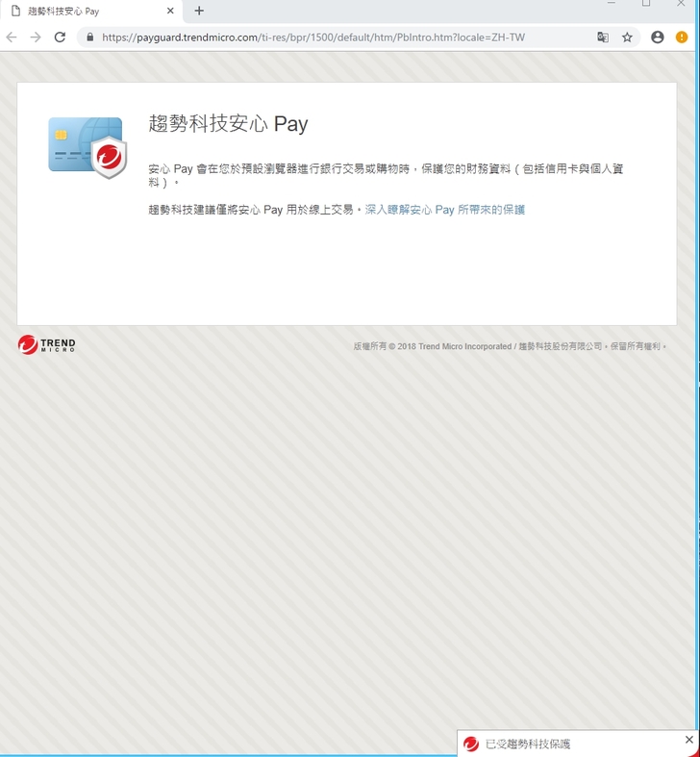Open the 深入瞭解安心 Pay 所帶來的保護 link
This screenshot has width=700, height=757.
(x=445, y=210)
